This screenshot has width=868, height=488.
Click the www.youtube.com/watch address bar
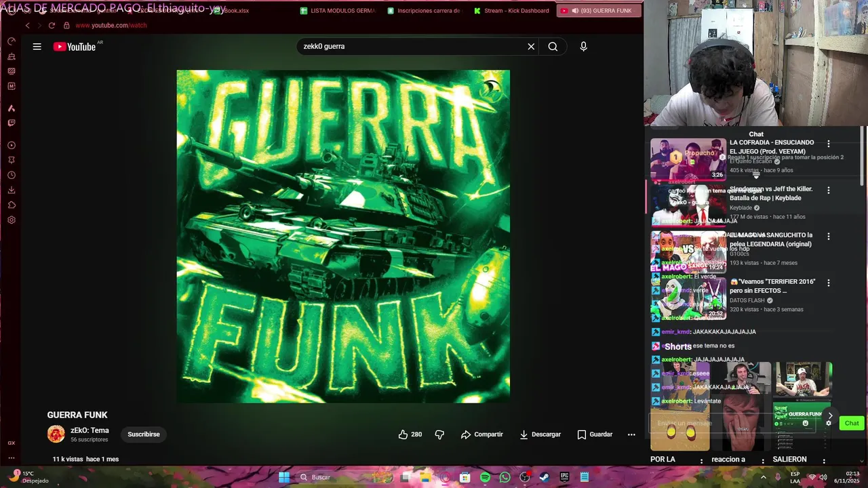[111, 25]
